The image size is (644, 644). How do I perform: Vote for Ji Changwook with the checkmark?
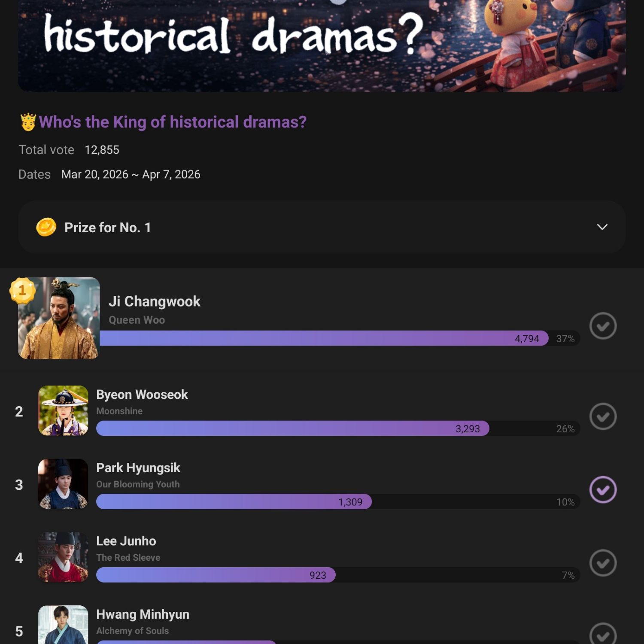[603, 326]
